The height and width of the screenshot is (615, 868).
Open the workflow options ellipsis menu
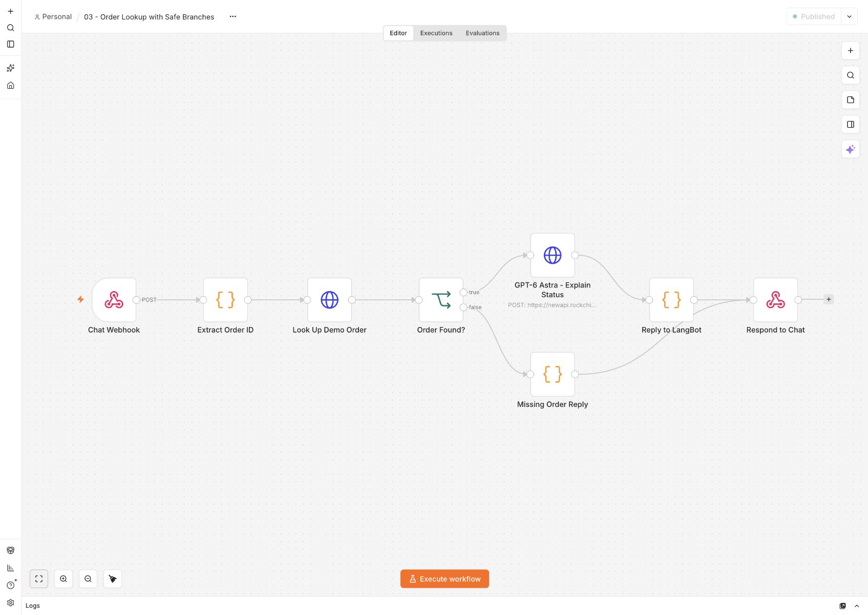click(x=233, y=16)
